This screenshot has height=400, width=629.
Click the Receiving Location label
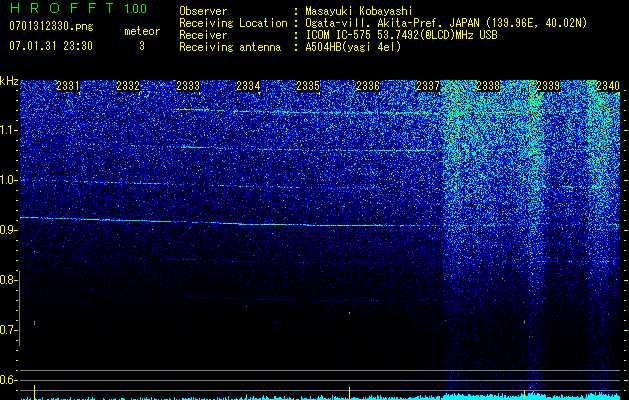click(233, 23)
